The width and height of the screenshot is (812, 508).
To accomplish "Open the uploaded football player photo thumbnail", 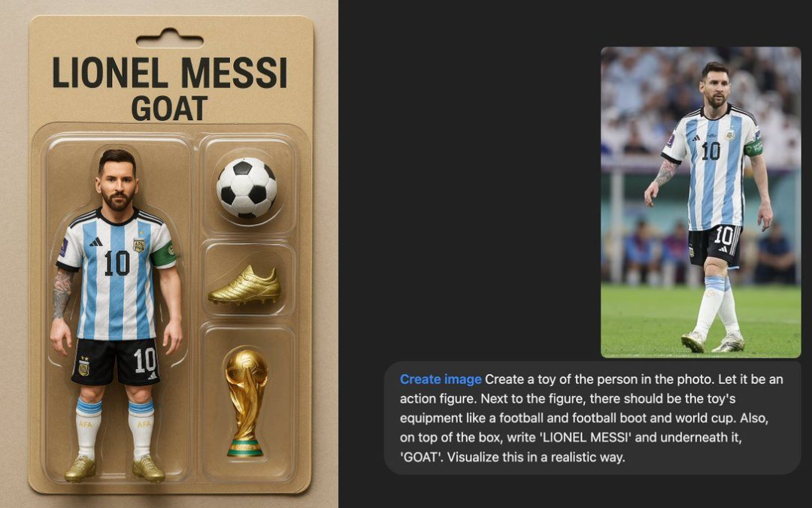I will click(701, 202).
